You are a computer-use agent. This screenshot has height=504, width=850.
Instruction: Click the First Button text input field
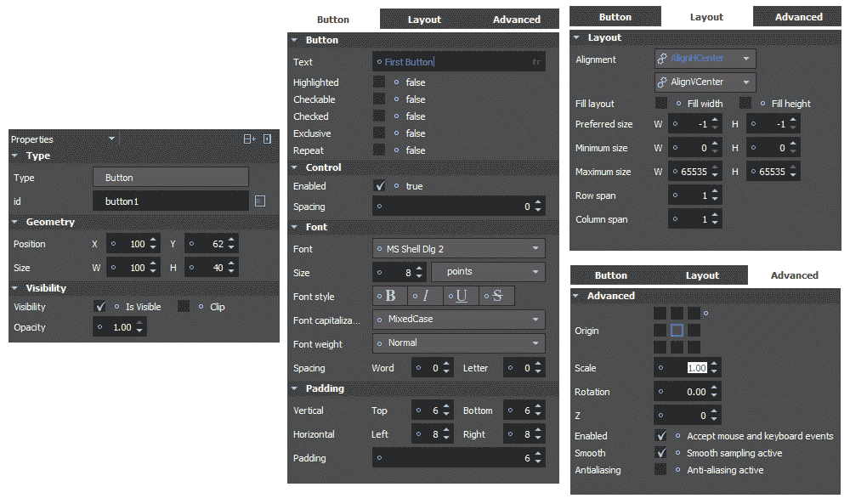(450, 62)
